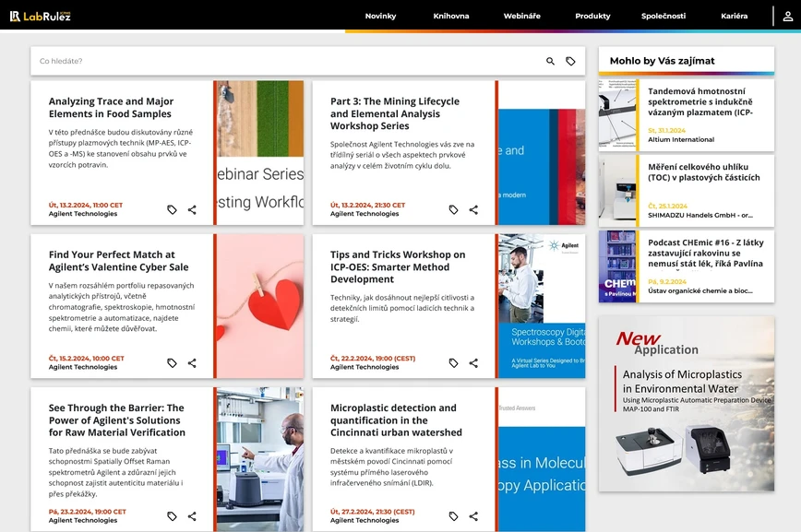Open 'Microplastic detection and quantification' title

point(396,420)
